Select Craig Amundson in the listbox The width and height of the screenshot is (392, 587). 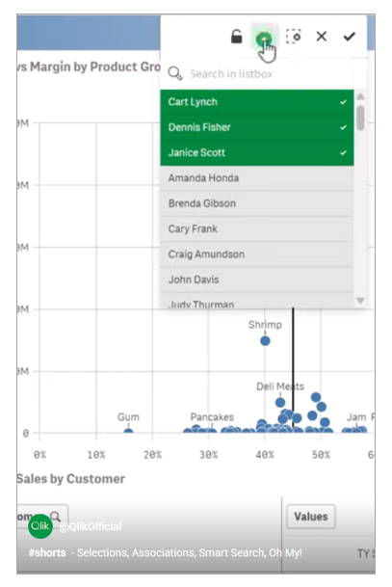tap(257, 254)
